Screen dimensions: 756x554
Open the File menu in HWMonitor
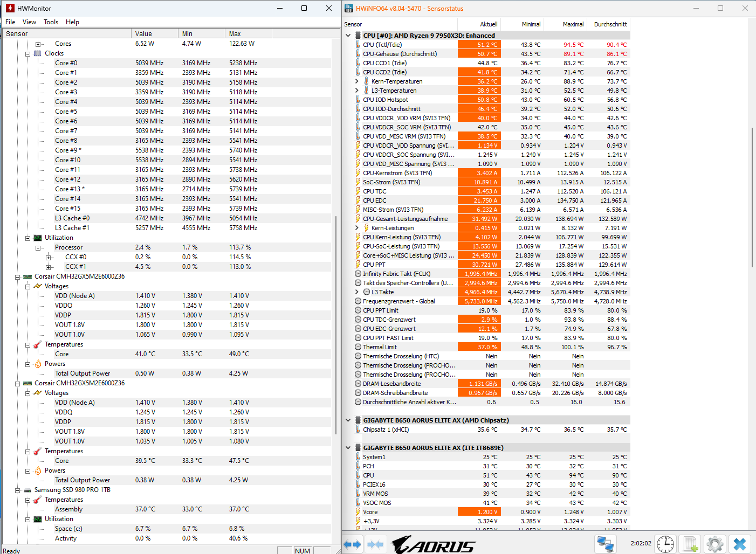pos(10,22)
